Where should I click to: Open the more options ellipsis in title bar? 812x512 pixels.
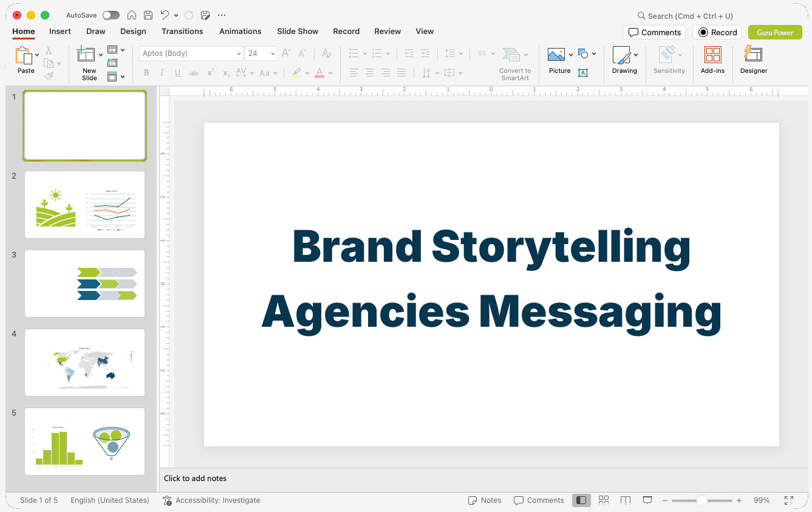[x=222, y=15]
